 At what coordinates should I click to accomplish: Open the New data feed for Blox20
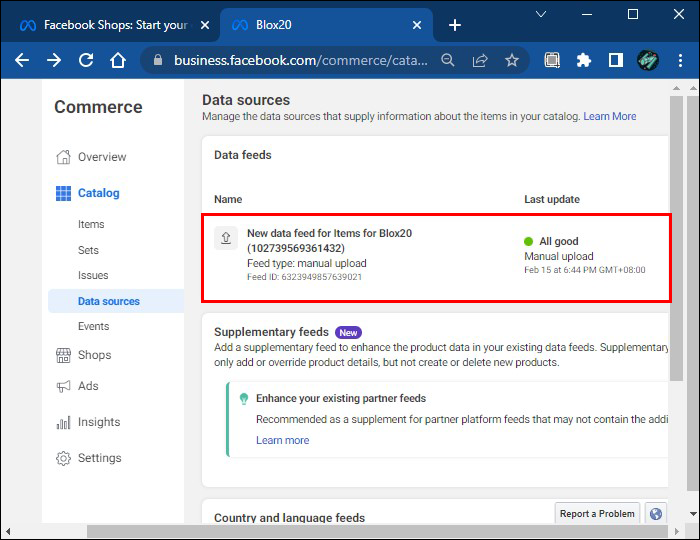329,240
